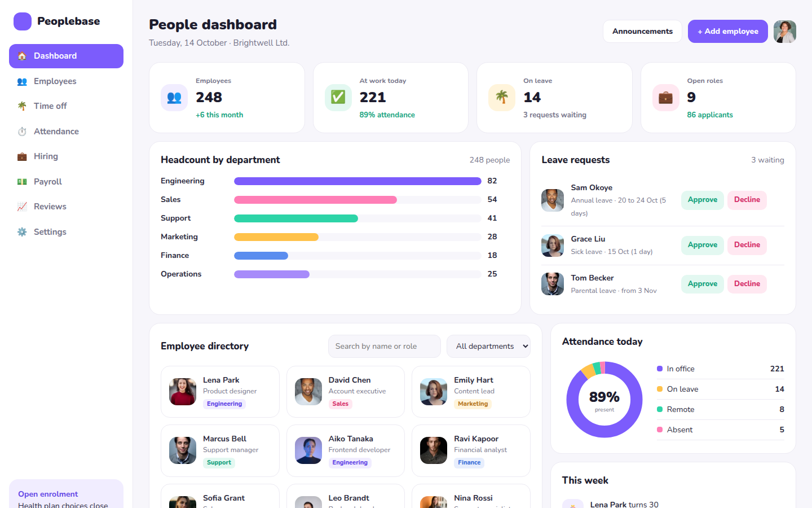Click the house icon beside Dashboard
812x508 pixels.
22,56
